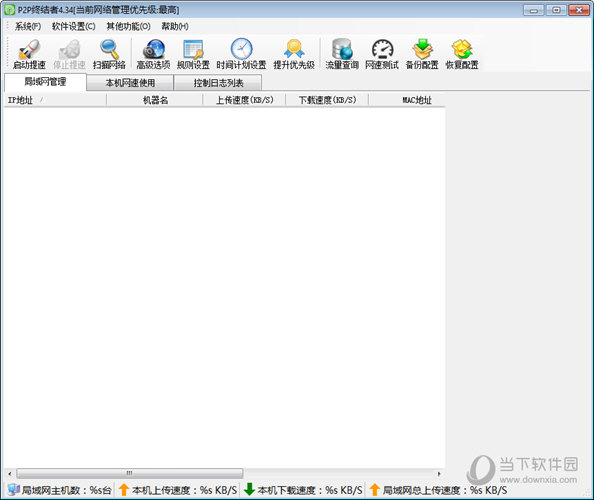Click the greyed 停止提速 toolbar icon
The width and height of the screenshot is (594, 500).
pyautogui.click(x=70, y=49)
